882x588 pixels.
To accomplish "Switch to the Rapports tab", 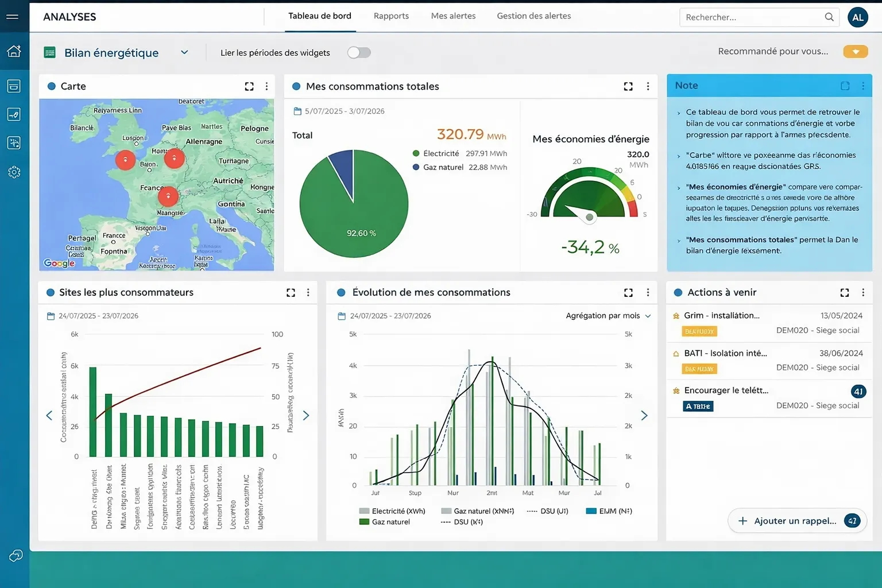I will tap(391, 16).
